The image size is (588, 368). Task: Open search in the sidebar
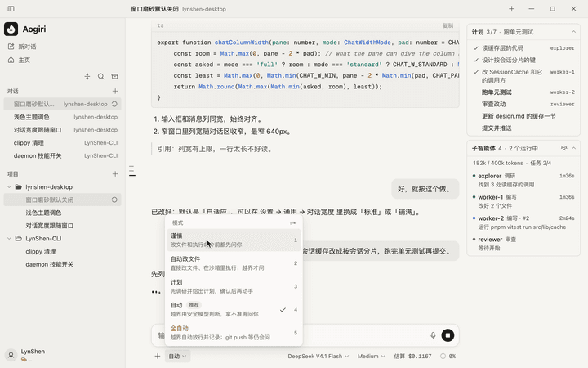101,76
